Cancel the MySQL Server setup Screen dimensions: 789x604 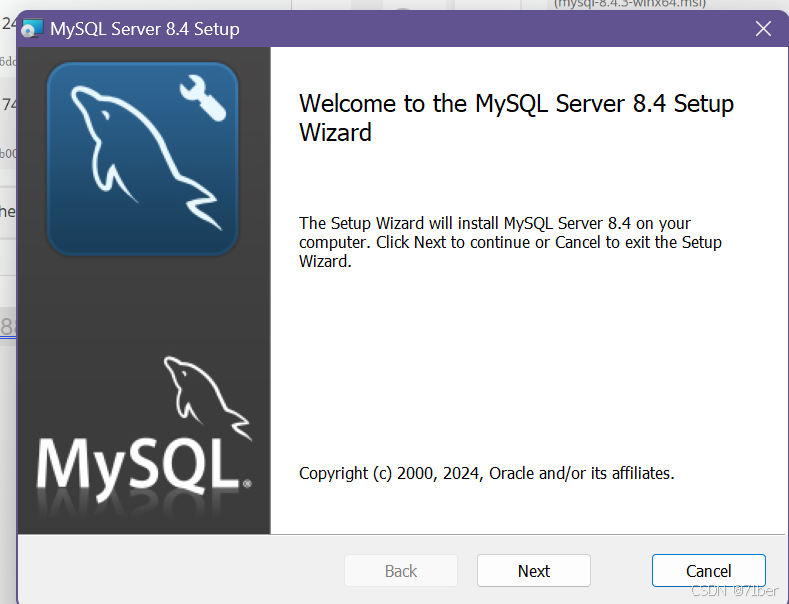coord(708,571)
